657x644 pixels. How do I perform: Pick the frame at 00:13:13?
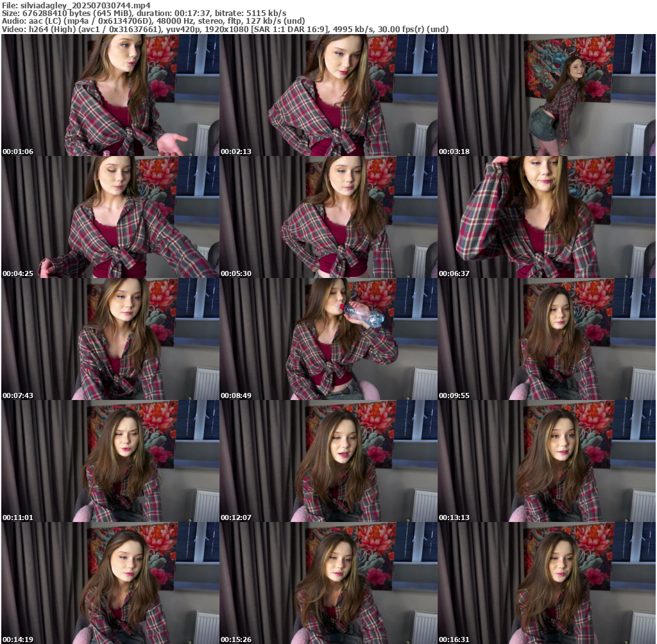tap(547, 461)
